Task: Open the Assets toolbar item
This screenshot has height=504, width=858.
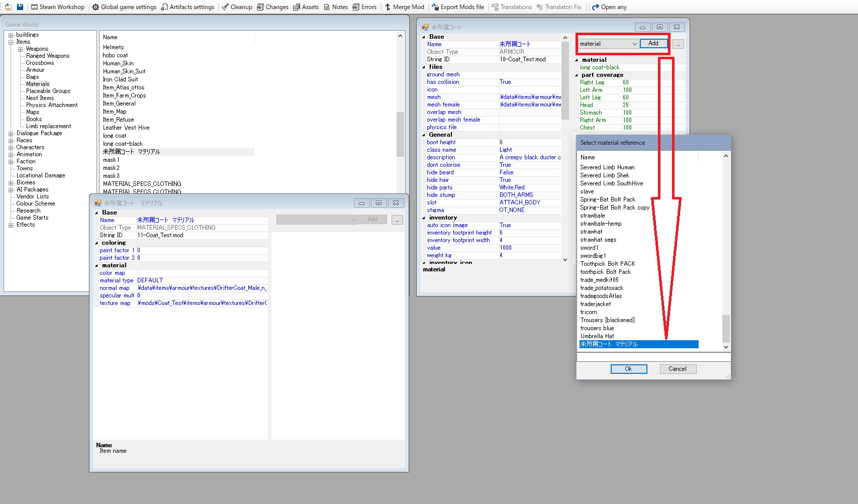Action: point(306,7)
